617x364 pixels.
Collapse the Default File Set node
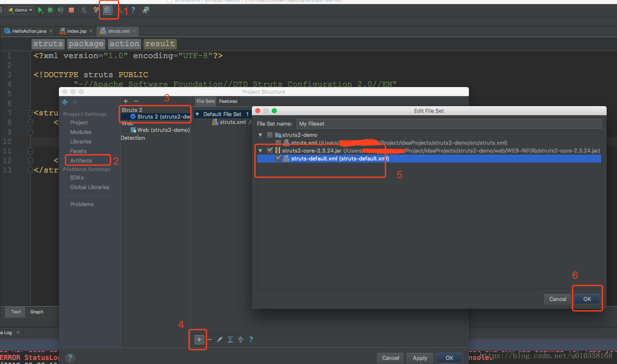pos(197,114)
